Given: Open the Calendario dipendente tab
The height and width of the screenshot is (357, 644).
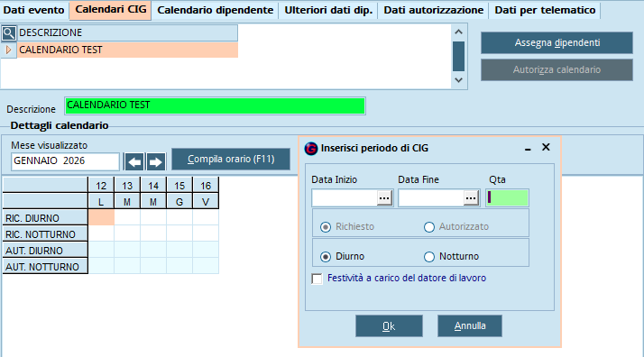Looking at the screenshot, I should click(x=216, y=10).
